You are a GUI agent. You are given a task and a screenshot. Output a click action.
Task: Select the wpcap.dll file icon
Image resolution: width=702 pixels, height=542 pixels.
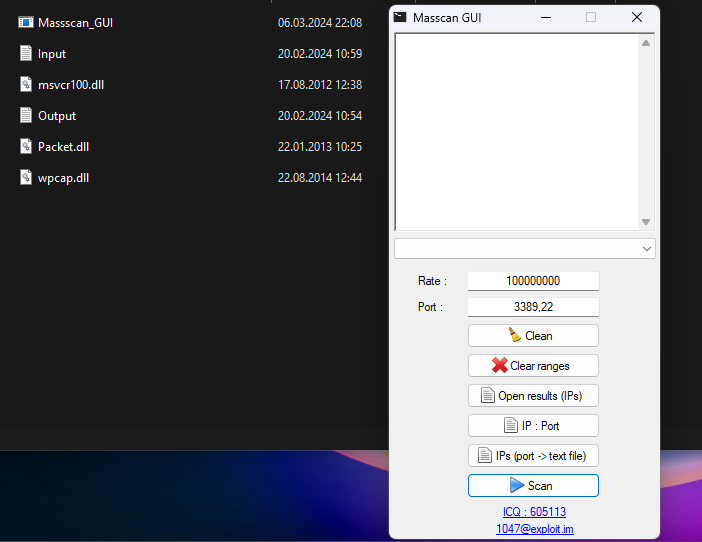point(26,178)
